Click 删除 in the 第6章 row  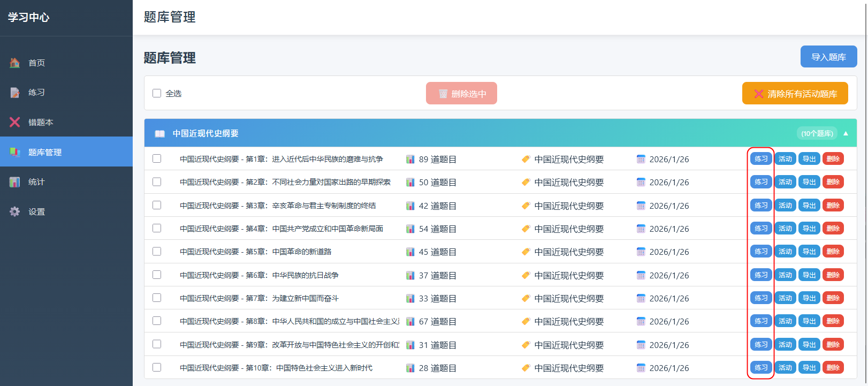(833, 275)
